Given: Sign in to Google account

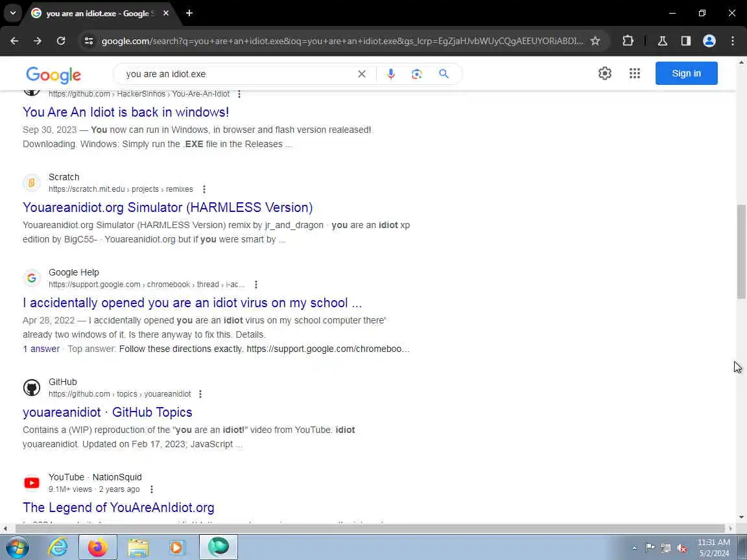Looking at the screenshot, I should pyautogui.click(x=686, y=73).
